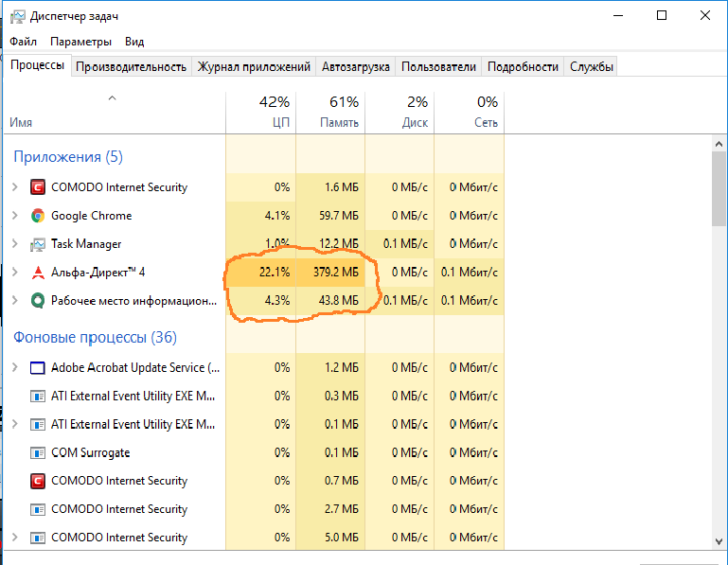Switch to the Производительность tab
This screenshot has width=728, height=565.
click(131, 66)
